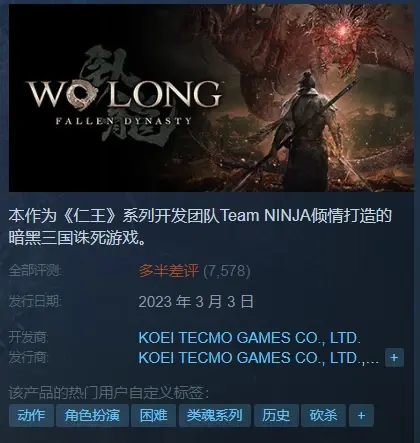Click the 开发商 label
420x443 pixels.
[x=28, y=338]
